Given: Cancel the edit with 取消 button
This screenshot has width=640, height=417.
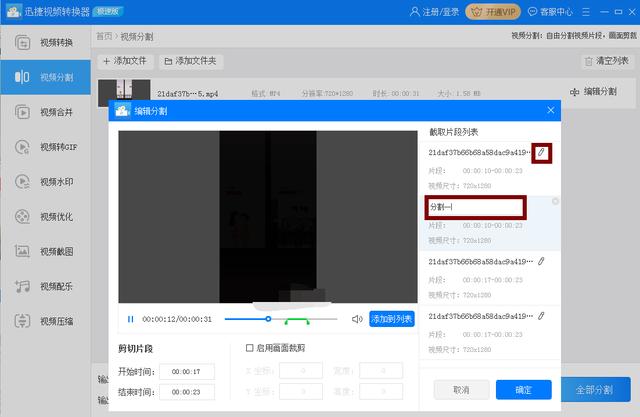Looking at the screenshot, I should pos(462,390).
